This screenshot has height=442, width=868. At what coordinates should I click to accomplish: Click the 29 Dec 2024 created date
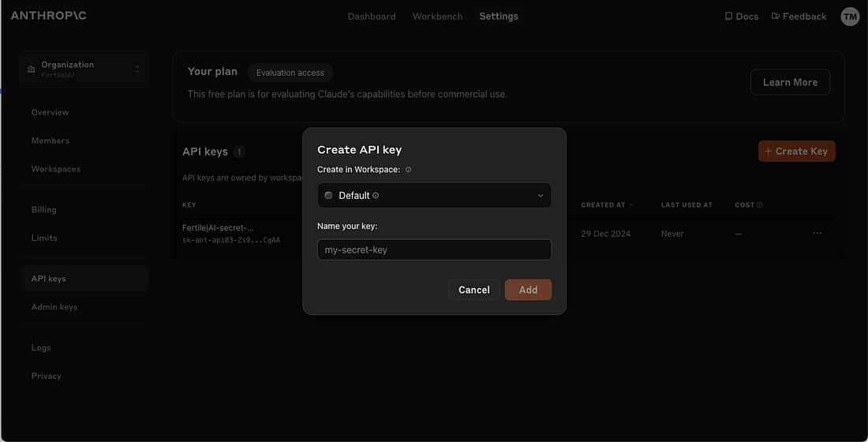tap(605, 234)
